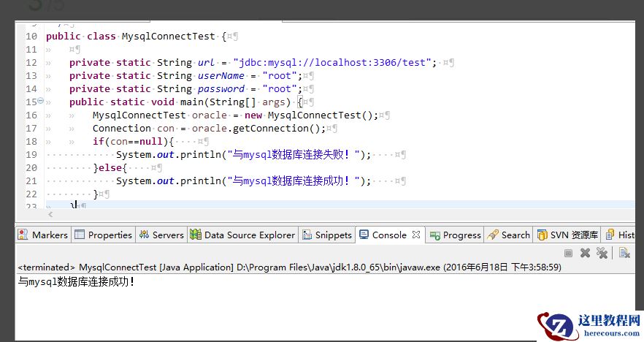The image size is (644, 342).
Task: Click the Data Source Explorer database icon
Action: pyautogui.click(x=196, y=235)
